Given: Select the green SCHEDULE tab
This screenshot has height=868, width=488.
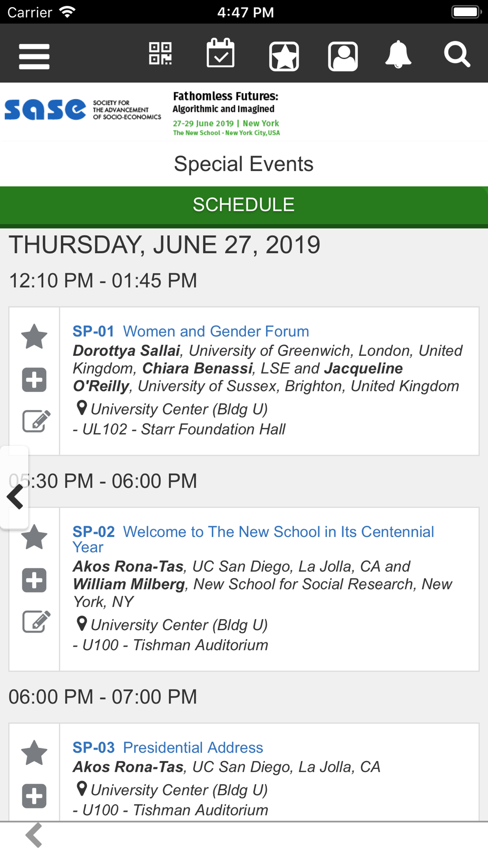Looking at the screenshot, I should coord(244,205).
